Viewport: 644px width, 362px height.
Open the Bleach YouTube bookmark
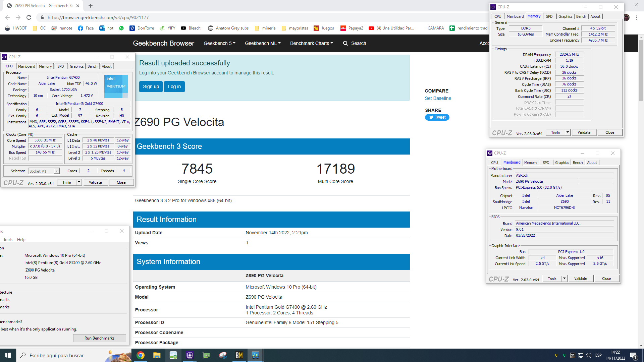coord(191,28)
